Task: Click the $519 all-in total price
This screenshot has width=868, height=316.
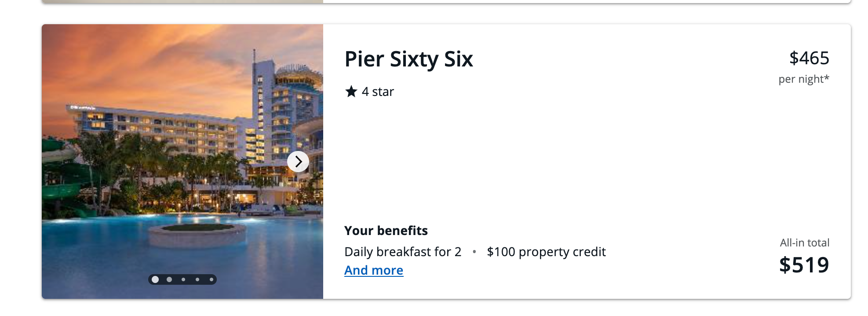Action: [805, 265]
